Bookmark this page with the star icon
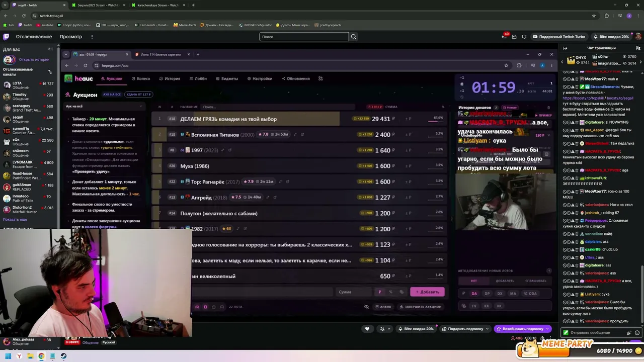The height and width of the screenshot is (362, 644). point(594,16)
